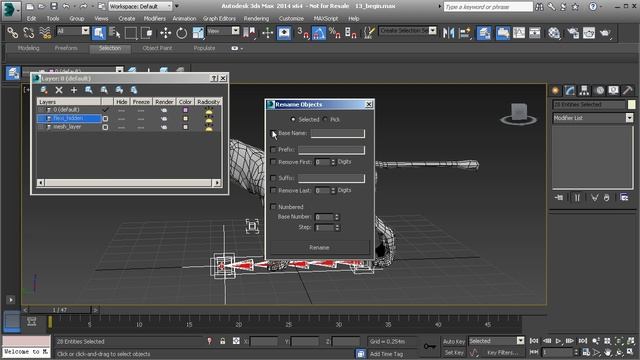Switch to the Object Paint ribbon tab
This screenshot has height=360, width=640.
[x=157, y=48]
